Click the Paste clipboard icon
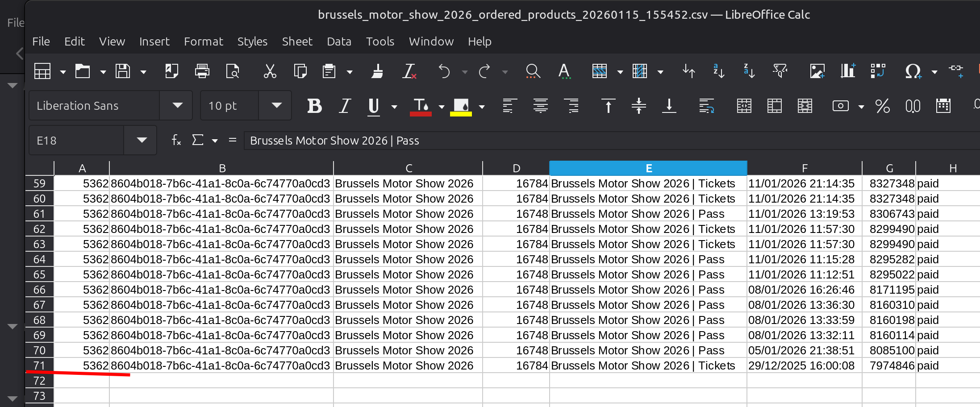 [x=329, y=71]
